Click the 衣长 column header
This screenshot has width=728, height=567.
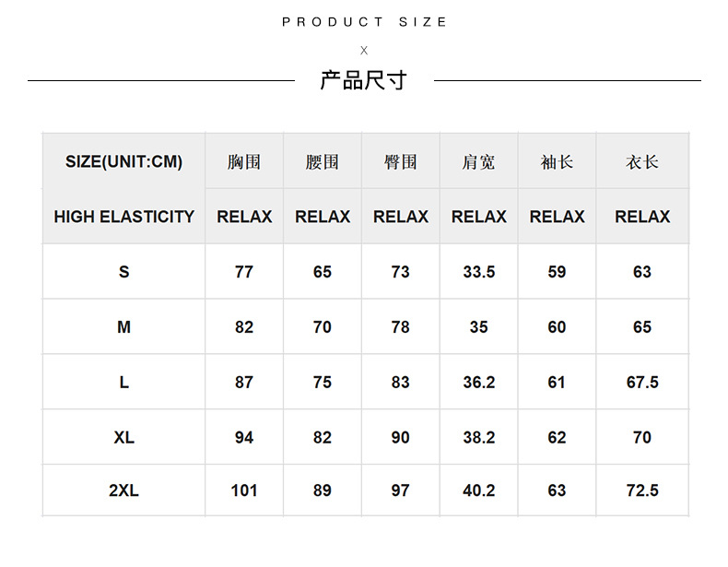coord(642,161)
